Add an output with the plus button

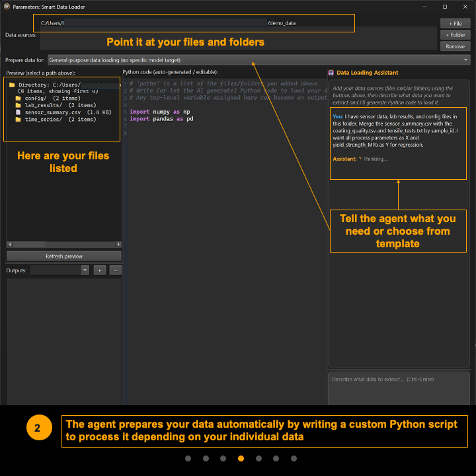click(x=100, y=270)
